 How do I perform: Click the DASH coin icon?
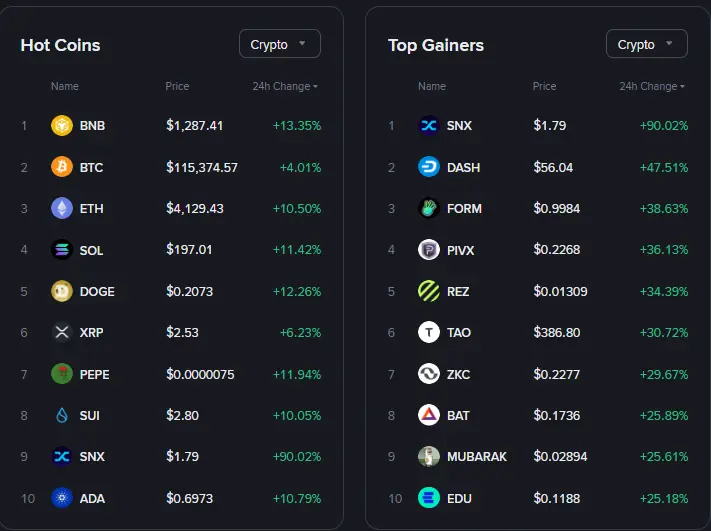coord(429,167)
